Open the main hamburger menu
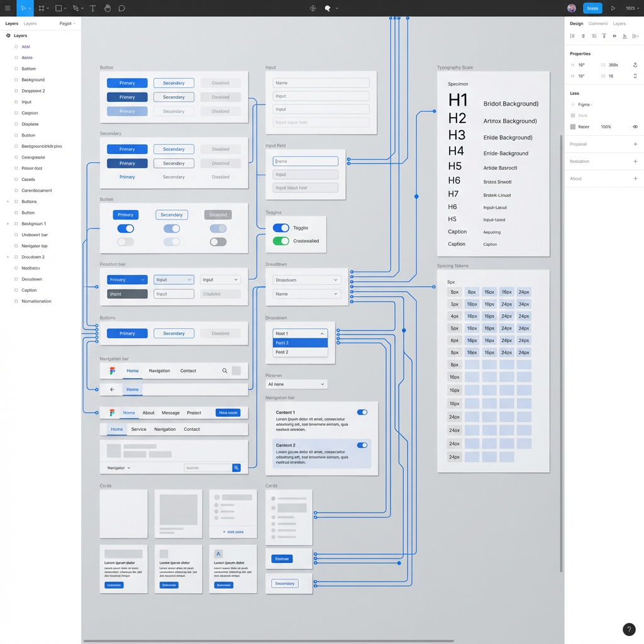 (7, 8)
